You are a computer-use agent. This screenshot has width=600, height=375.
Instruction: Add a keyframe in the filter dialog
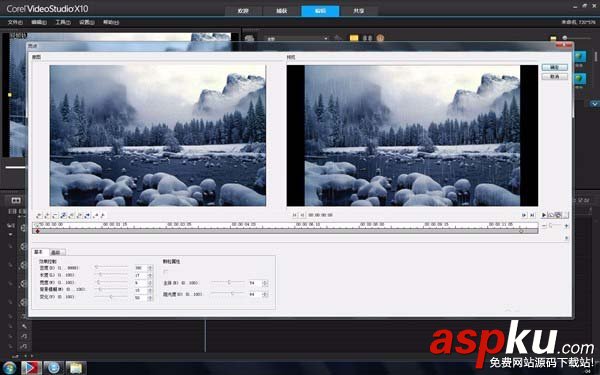click(x=47, y=216)
